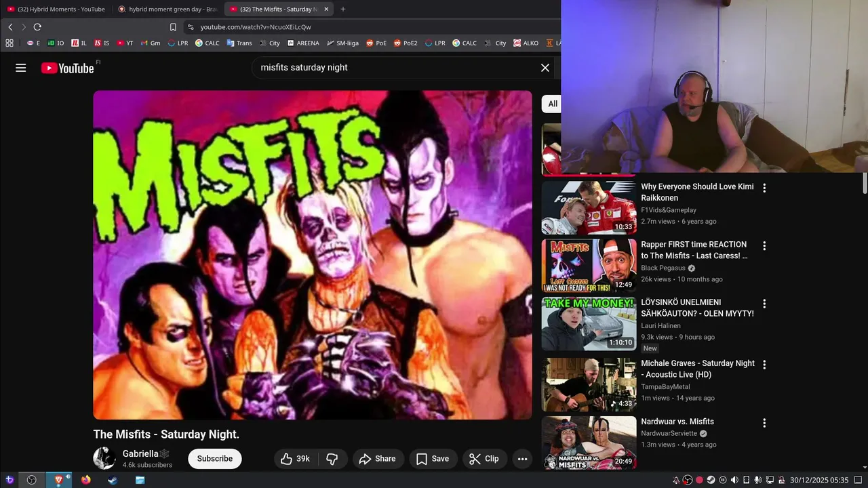Screen dimensions: 868x488
Task: Open options menu for Nardwuar vs. Misfits video
Action: click(764, 423)
